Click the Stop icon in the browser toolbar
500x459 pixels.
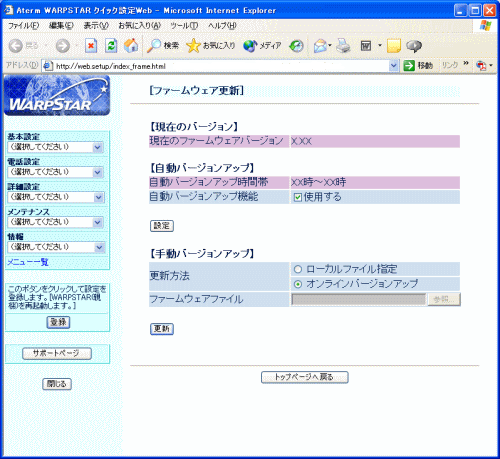point(91,46)
